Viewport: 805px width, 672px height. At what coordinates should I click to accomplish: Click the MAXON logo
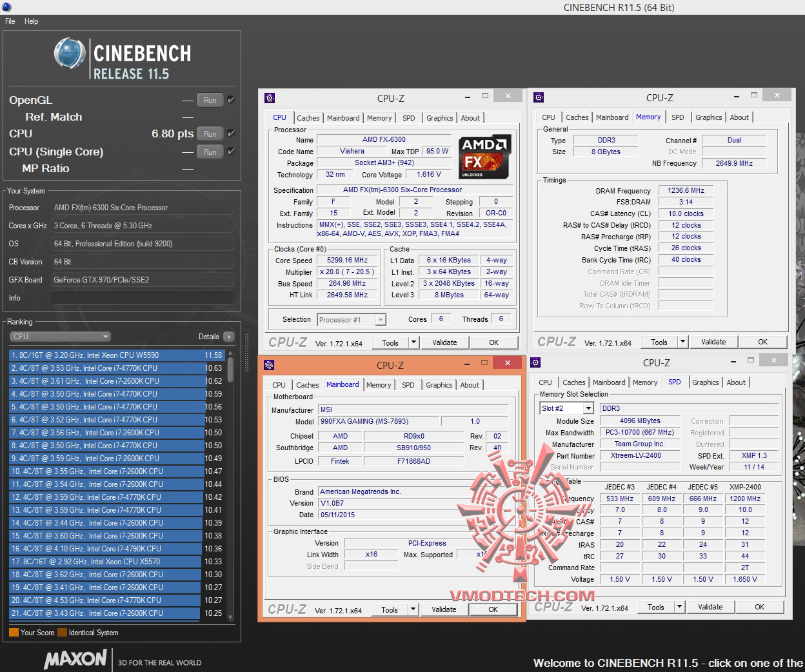pos(75,658)
